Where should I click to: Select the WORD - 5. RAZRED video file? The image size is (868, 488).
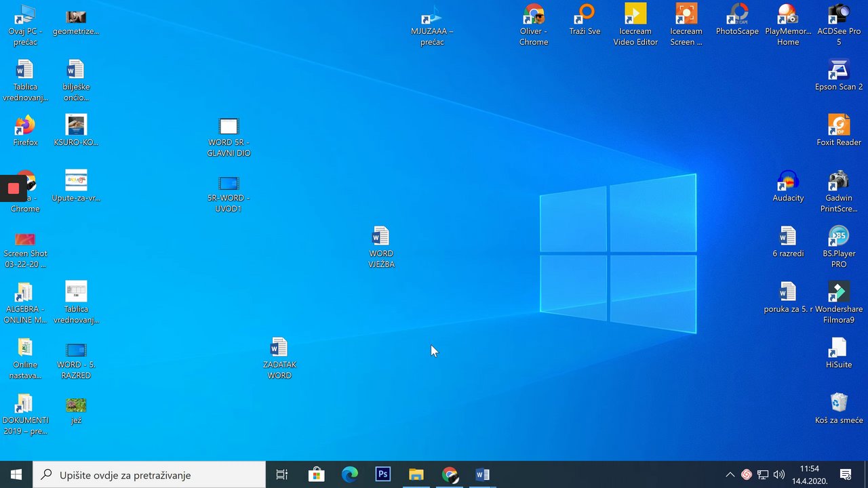click(76, 350)
